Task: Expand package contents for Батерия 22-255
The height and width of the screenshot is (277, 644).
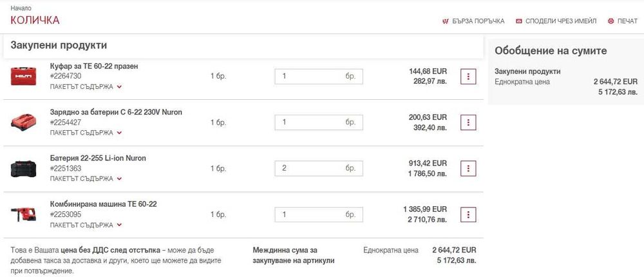Action: (x=86, y=179)
